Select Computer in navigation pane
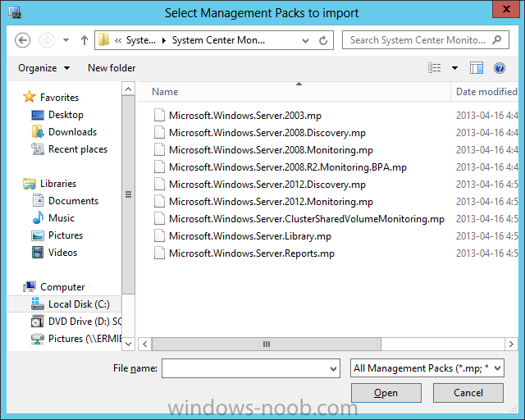The image size is (525, 420). tap(62, 287)
